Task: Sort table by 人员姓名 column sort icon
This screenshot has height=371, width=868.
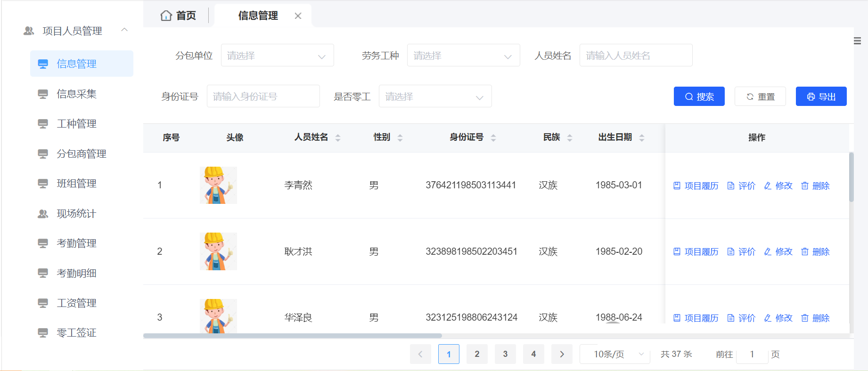Action: coord(338,137)
